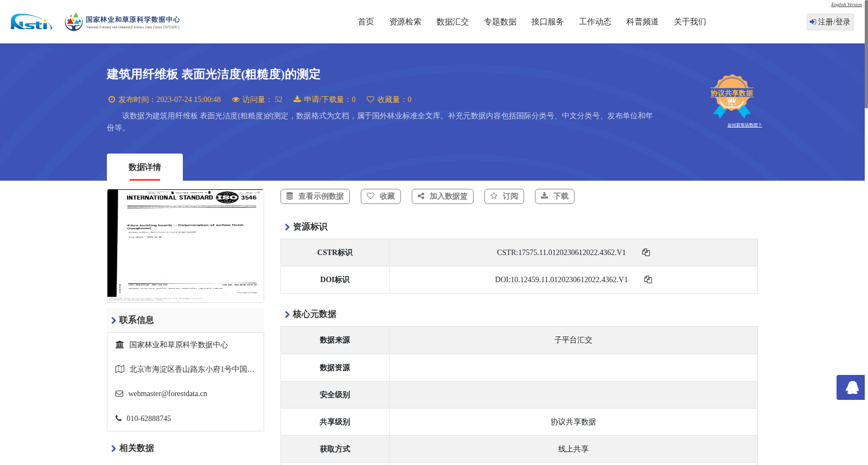Click the CSTR:17575.11.0120230612022.4362.V1 value

point(561,252)
